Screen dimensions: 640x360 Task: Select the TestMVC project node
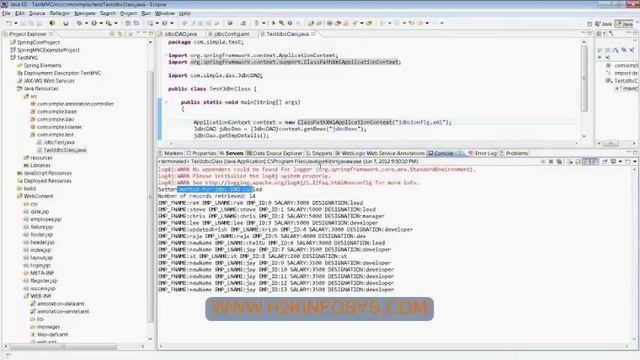[27, 58]
